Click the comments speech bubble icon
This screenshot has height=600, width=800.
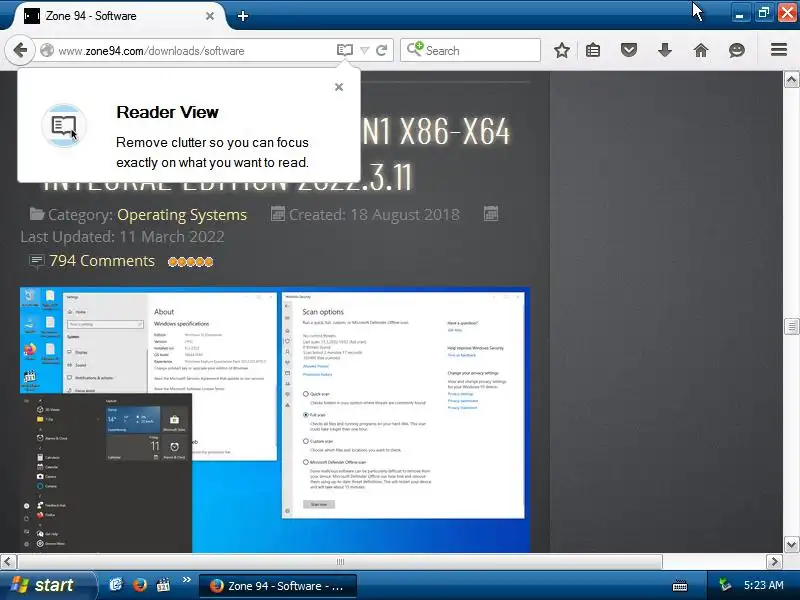[36, 261]
